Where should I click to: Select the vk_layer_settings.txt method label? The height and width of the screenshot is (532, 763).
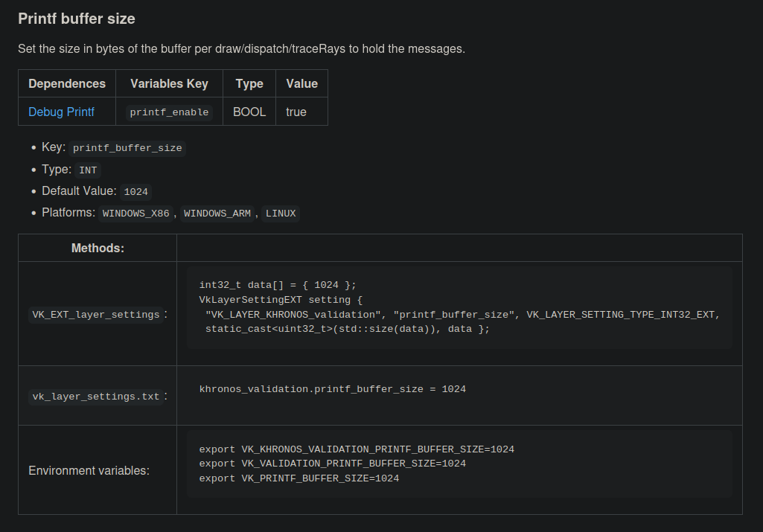coord(96,397)
